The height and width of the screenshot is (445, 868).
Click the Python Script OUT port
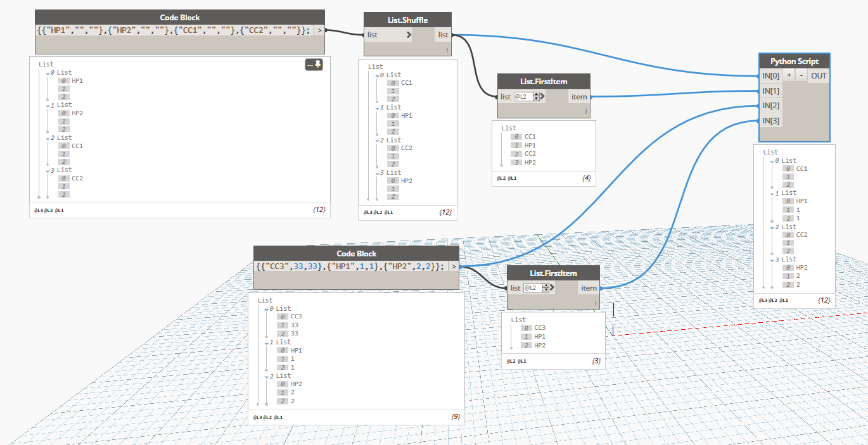(x=819, y=76)
